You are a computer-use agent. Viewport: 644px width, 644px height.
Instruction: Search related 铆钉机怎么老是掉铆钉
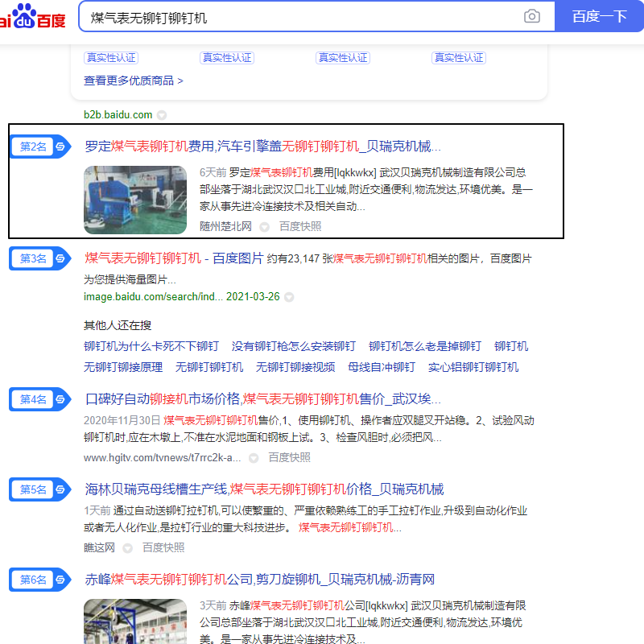tap(425, 346)
